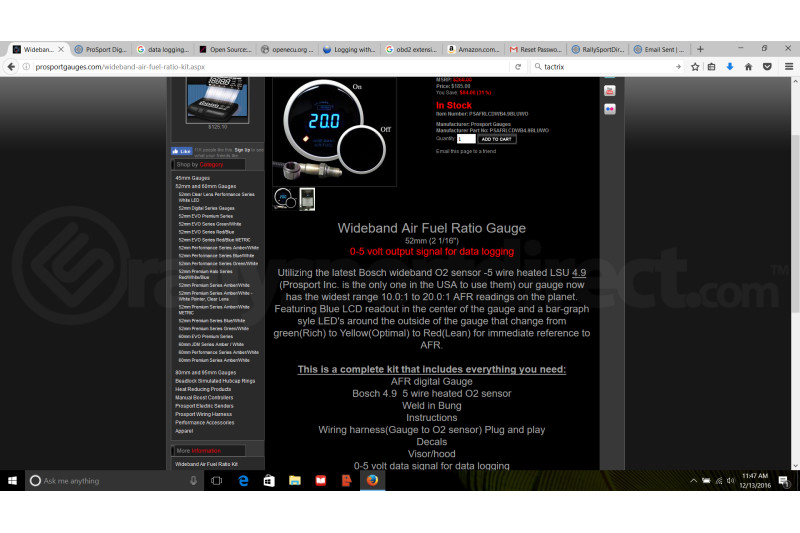800x533 pixels.
Task: Open 80mm and 95mm Gauges category
Action: coord(206,373)
